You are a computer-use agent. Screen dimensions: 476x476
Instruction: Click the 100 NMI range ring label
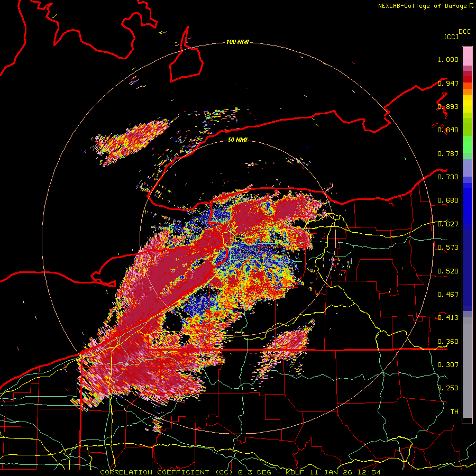click(237, 42)
